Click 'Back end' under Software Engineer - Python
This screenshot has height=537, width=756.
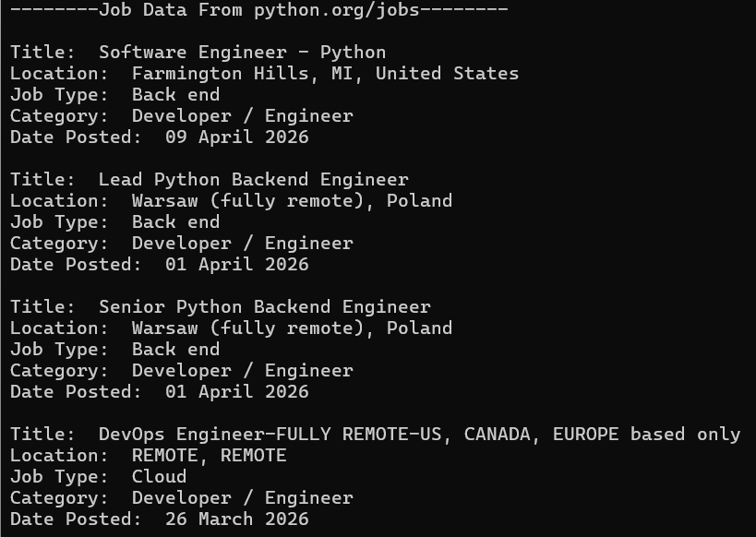coord(176,94)
